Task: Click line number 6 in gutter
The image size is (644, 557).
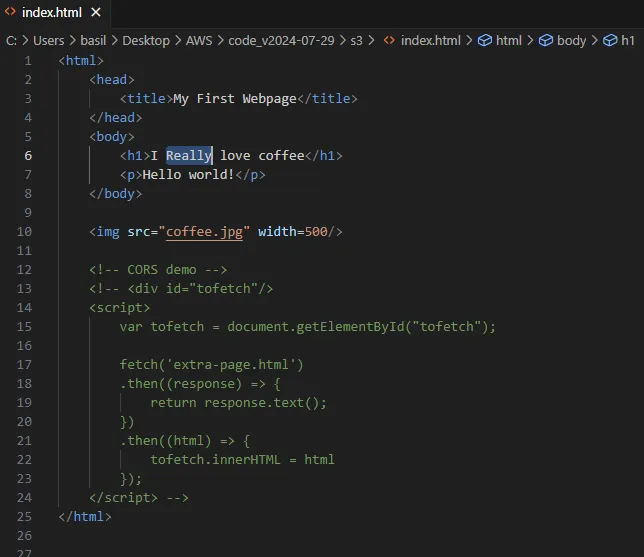Action: (x=28, y=156)
